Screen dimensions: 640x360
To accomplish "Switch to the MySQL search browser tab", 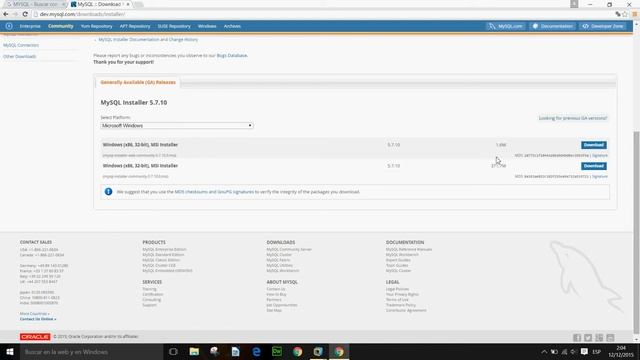I will [x=35, y=4].
